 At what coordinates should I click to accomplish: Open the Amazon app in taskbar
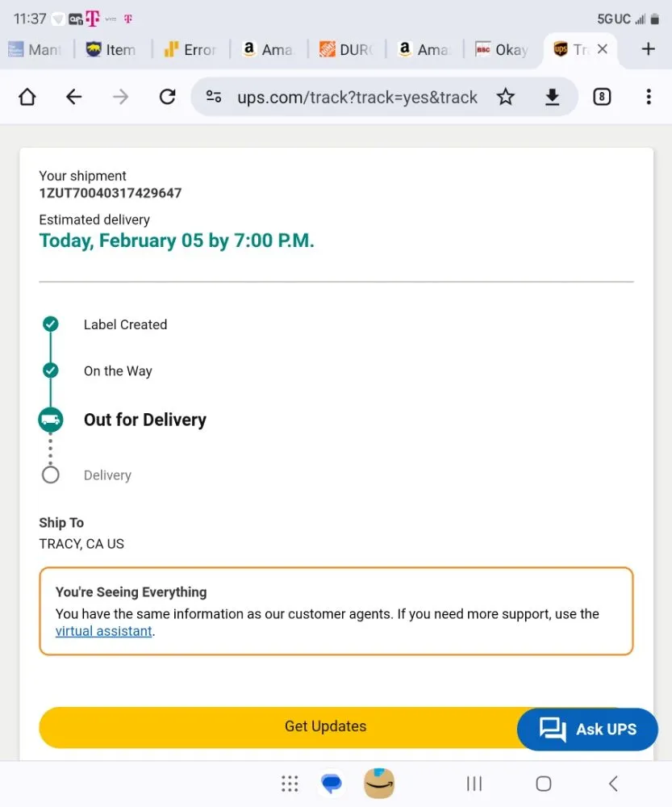pos(379,783)
